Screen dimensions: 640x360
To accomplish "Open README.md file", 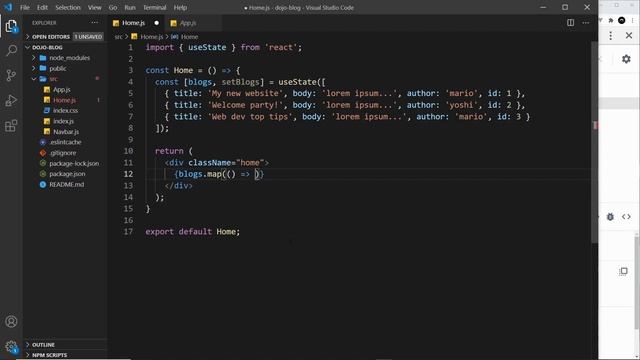I will tap(67, 184).
